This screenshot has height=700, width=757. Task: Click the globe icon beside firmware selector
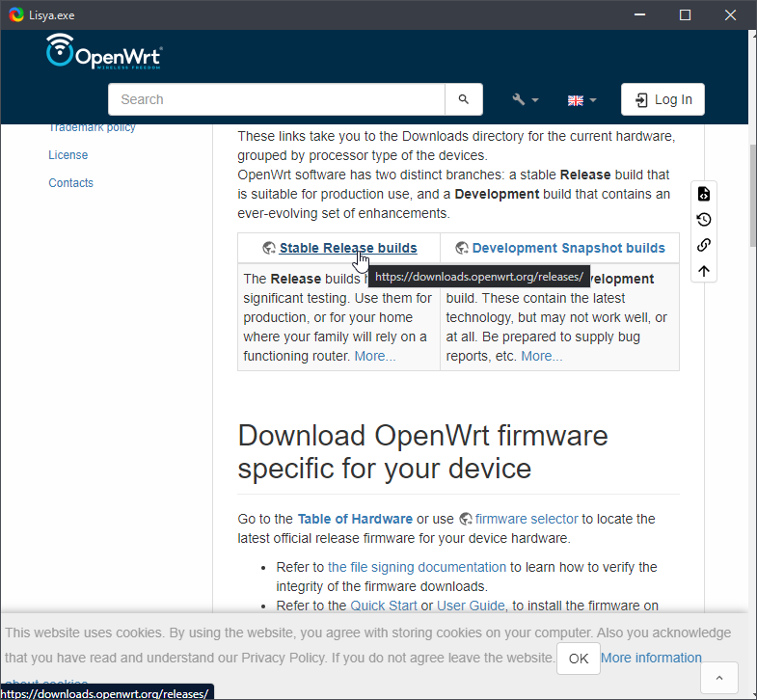(466, 519)
